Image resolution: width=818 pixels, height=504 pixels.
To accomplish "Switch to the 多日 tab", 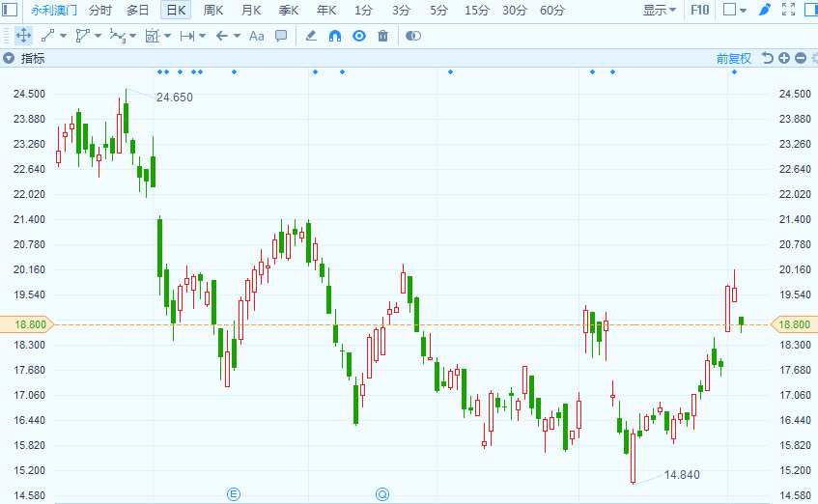I will coord(138,10).
